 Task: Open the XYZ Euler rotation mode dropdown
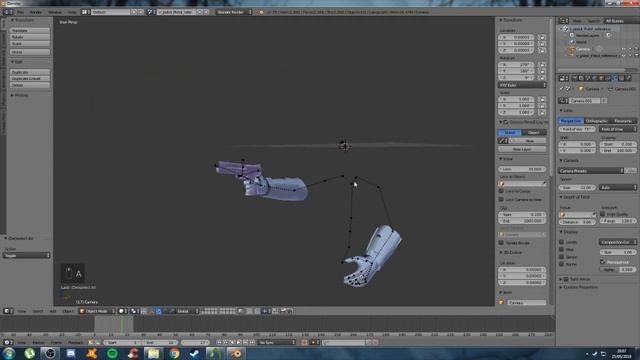pos(522,85)
